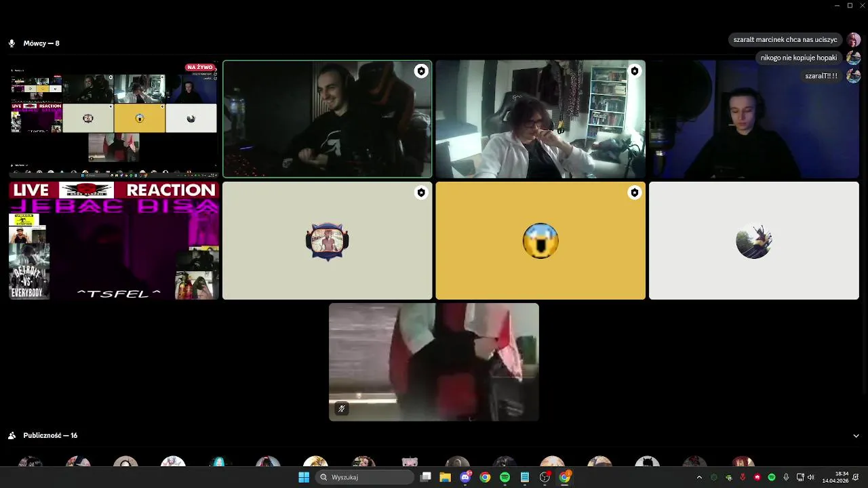Open chat message 'nikogo nie kopiuje hopaki'
The width and height of the screenshot is (868, 488).
pos(799,58)
